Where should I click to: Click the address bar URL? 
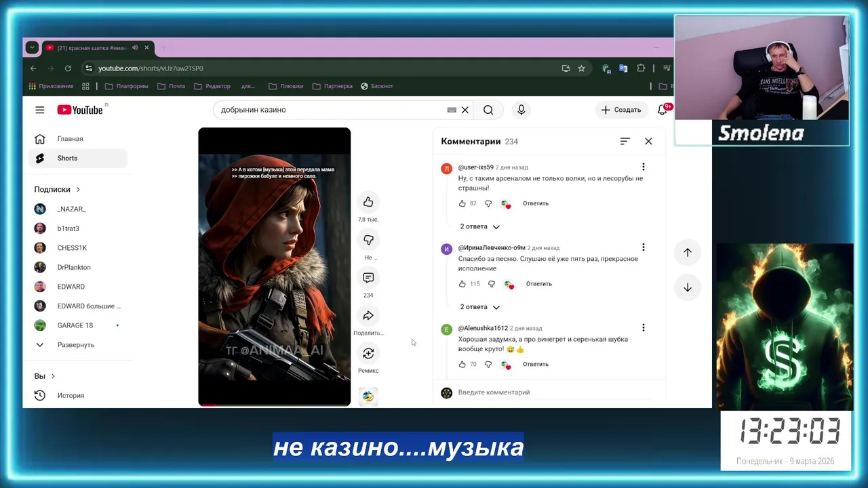pos(151,68)
